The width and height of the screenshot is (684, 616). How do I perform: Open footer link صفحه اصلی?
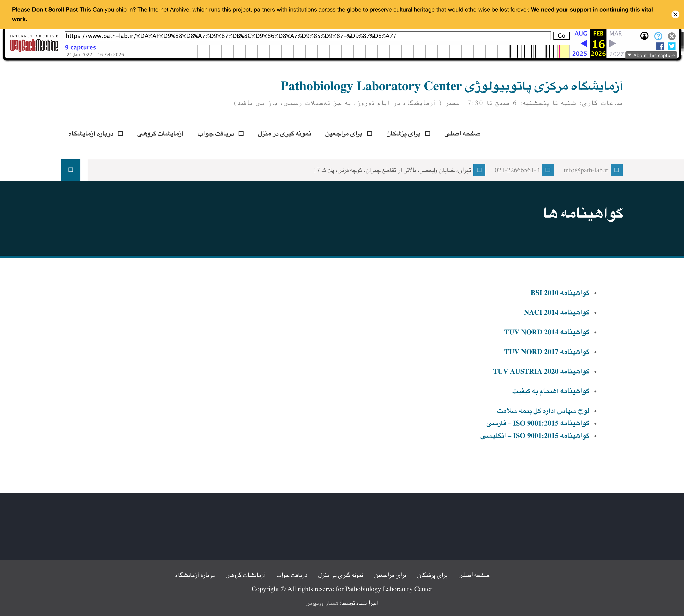(x=474, y=575)
